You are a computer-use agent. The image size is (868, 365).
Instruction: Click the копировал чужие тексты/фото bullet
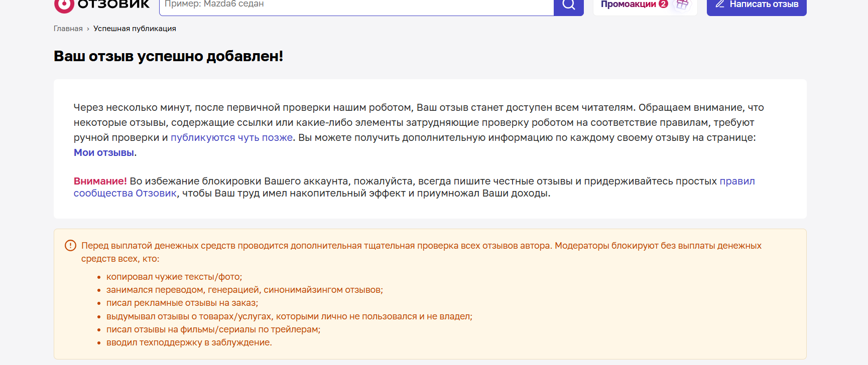[174, 277]
